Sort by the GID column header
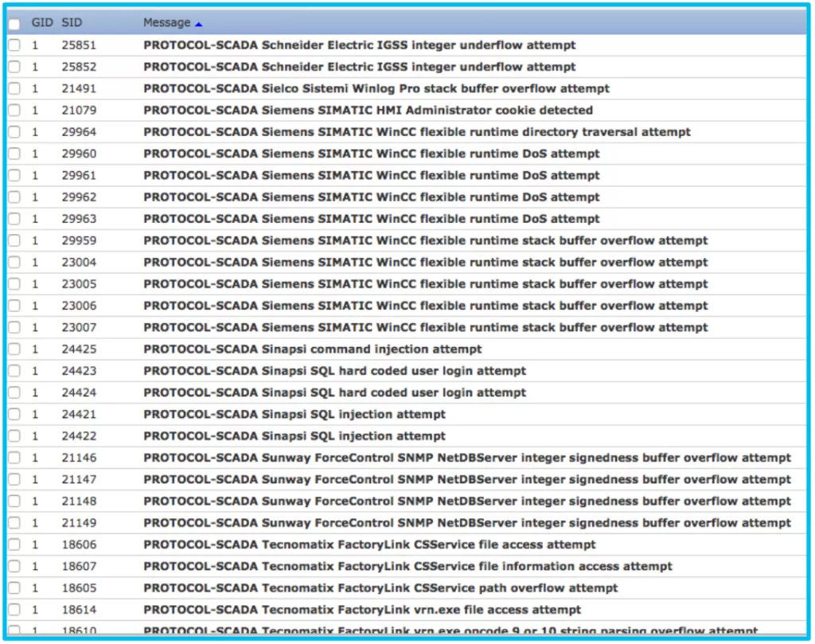Image resolution: width=815 pixels, height=644 pixels. (41, 23)
